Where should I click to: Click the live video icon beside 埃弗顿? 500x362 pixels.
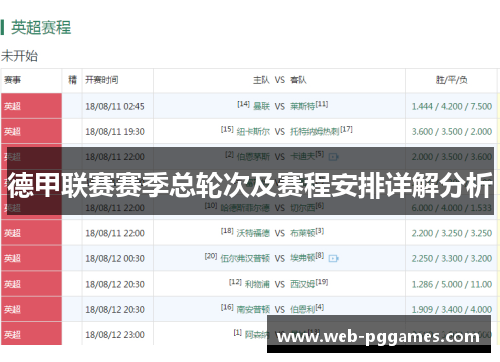tap(333, 258)
